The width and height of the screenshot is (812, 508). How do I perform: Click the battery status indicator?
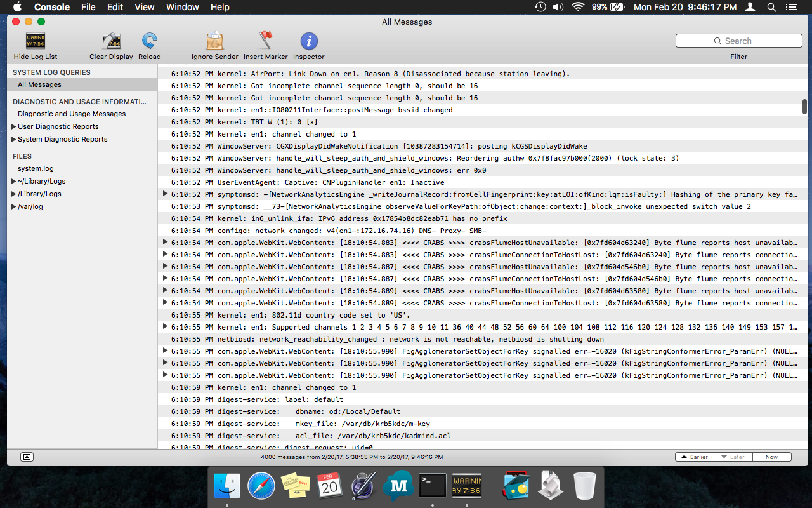pyautogui.click(x=608, y=7)
